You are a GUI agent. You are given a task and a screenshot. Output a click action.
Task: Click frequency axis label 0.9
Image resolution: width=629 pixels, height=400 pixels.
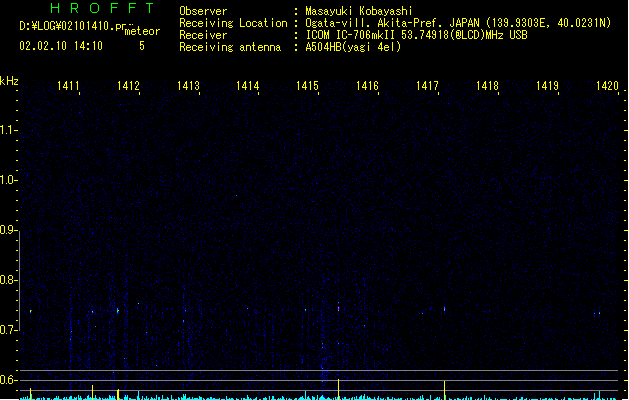pos(7,230)
